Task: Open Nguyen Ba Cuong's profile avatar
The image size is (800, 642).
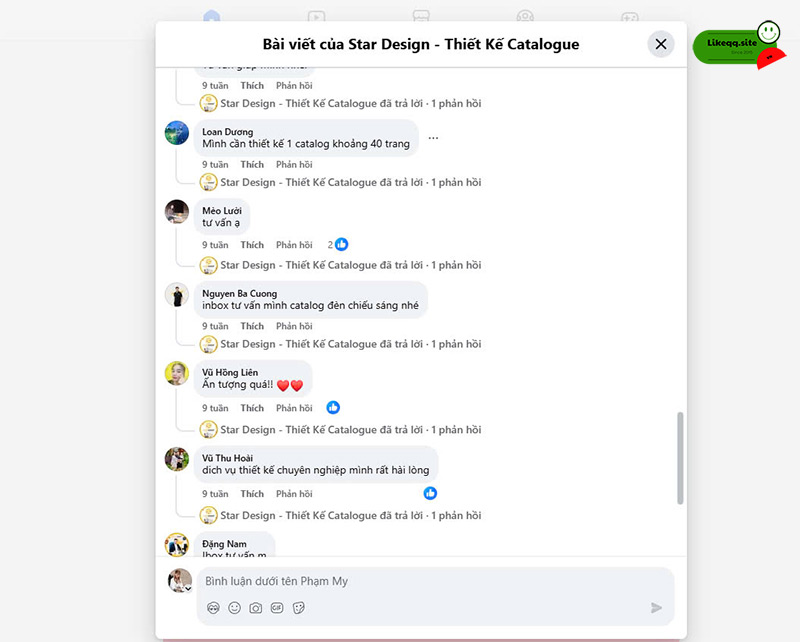Action: tap(177, 295)
